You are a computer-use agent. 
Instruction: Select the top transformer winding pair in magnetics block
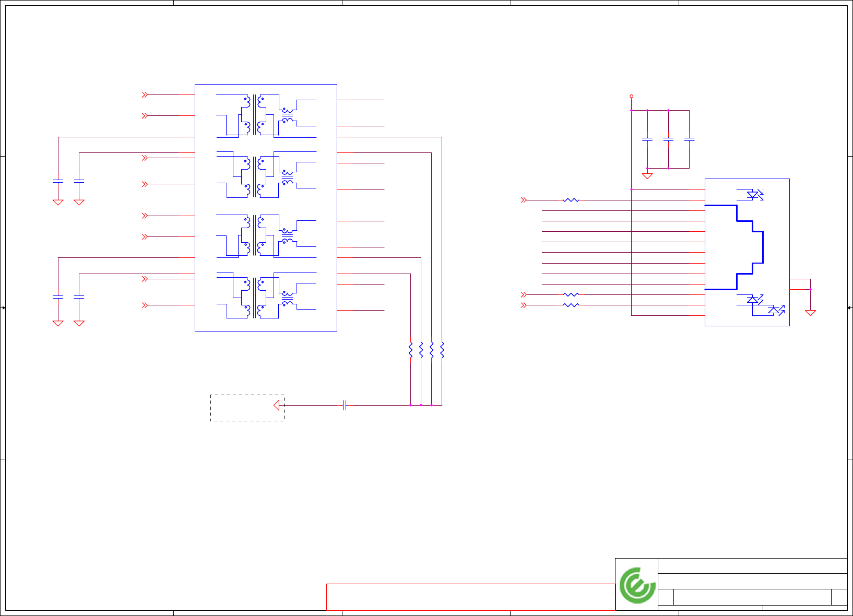(254, 115)
